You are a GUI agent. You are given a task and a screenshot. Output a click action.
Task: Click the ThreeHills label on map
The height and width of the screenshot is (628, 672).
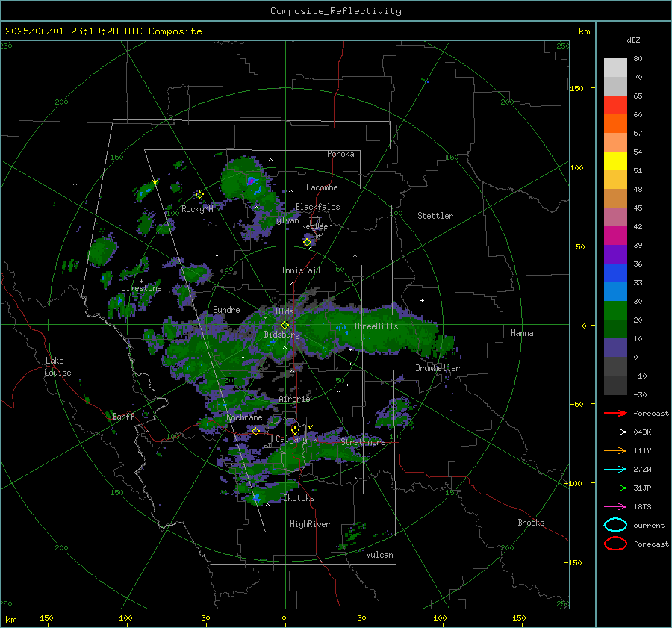pos(376,326)
